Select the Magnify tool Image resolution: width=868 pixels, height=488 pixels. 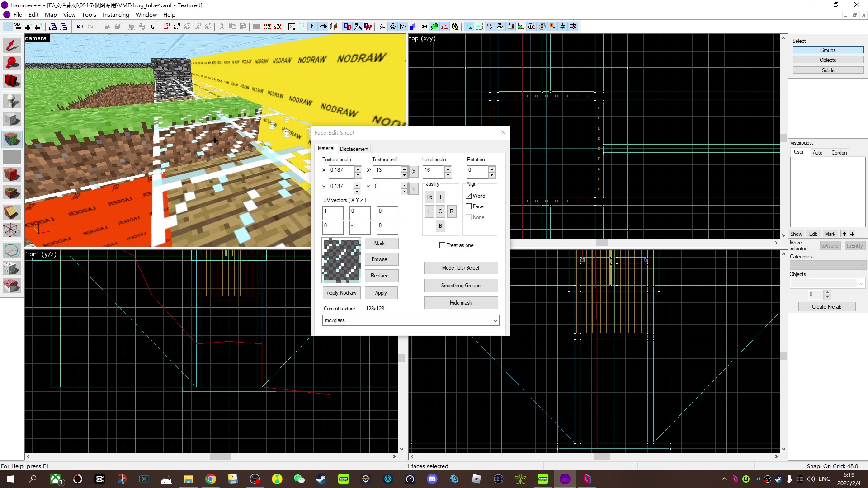tap(12, 63)
